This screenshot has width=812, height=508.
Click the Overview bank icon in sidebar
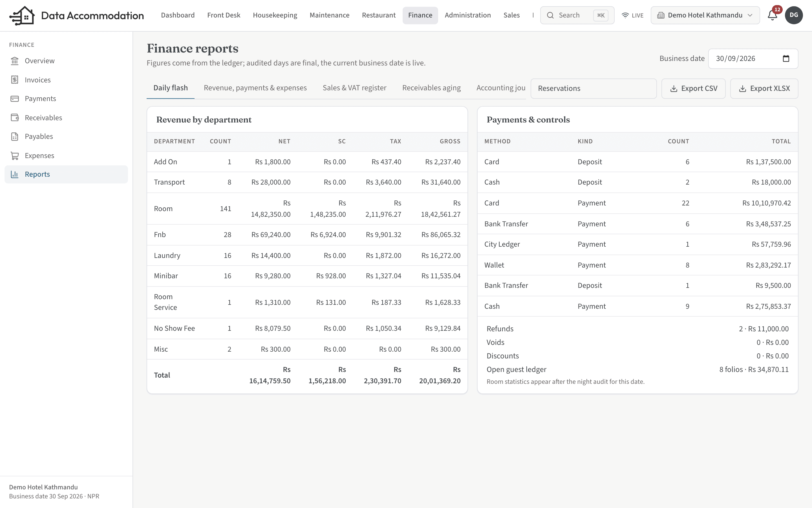click(x=14, y=61)
